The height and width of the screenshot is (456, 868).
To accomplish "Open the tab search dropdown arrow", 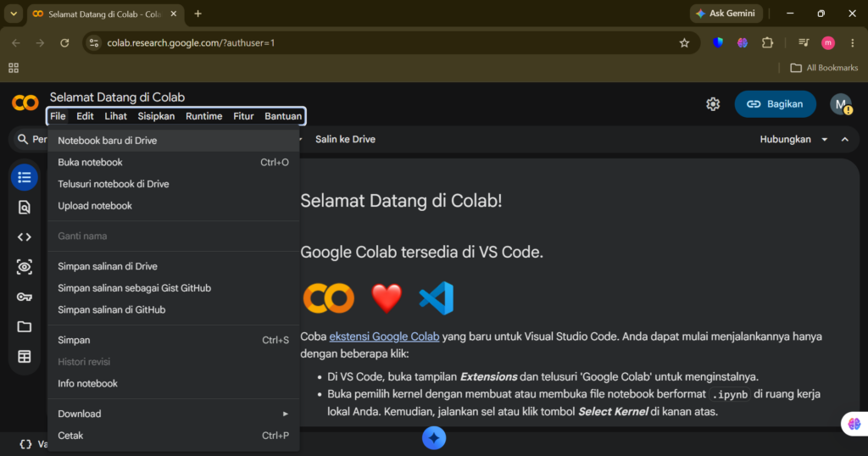I will click(14, 14).
